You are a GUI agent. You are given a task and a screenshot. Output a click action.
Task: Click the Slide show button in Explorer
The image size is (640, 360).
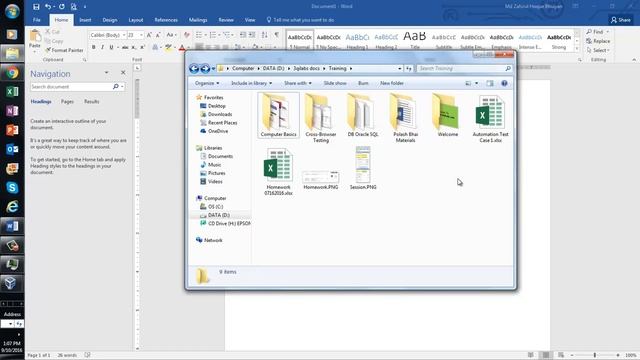(335, 83)
